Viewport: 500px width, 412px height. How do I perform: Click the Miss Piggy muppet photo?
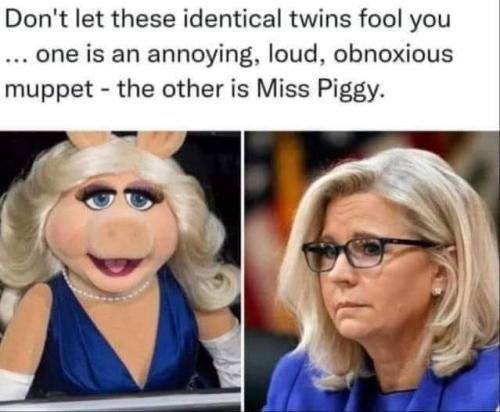(x=120, y=272)
